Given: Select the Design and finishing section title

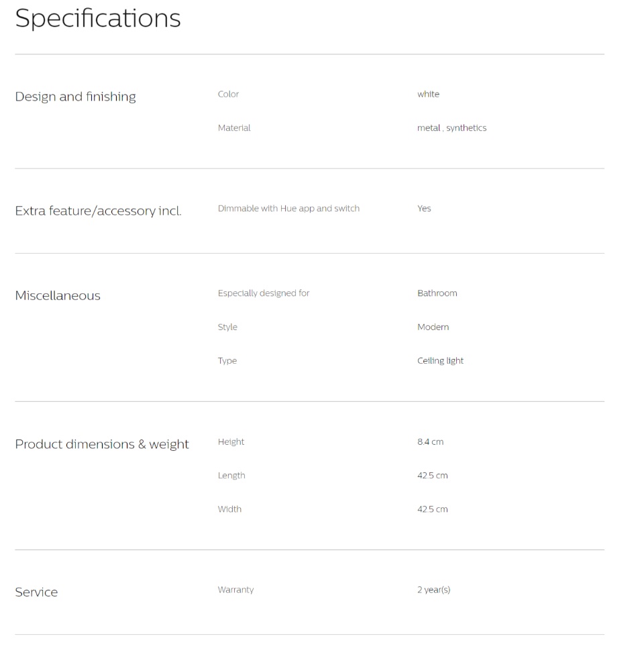Looking at the screenshot, I should click(x=75, y=97).
